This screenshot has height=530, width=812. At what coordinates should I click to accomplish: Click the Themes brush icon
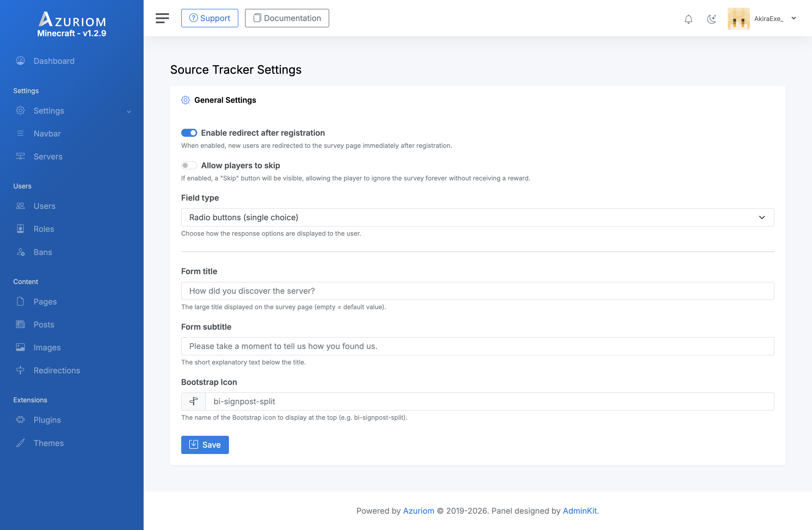pyautogui.click(x=20, y=443)
